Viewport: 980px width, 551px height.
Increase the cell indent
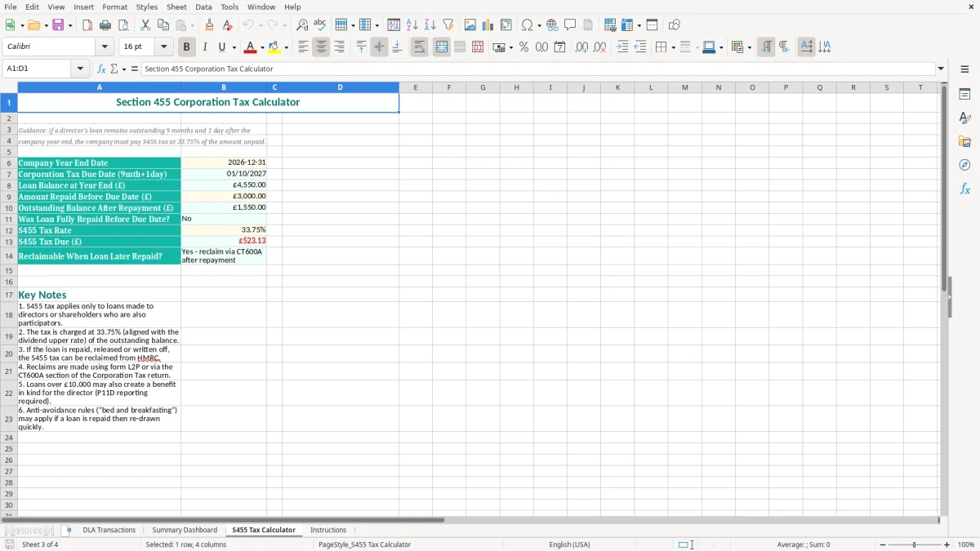(x=622, y=47)
